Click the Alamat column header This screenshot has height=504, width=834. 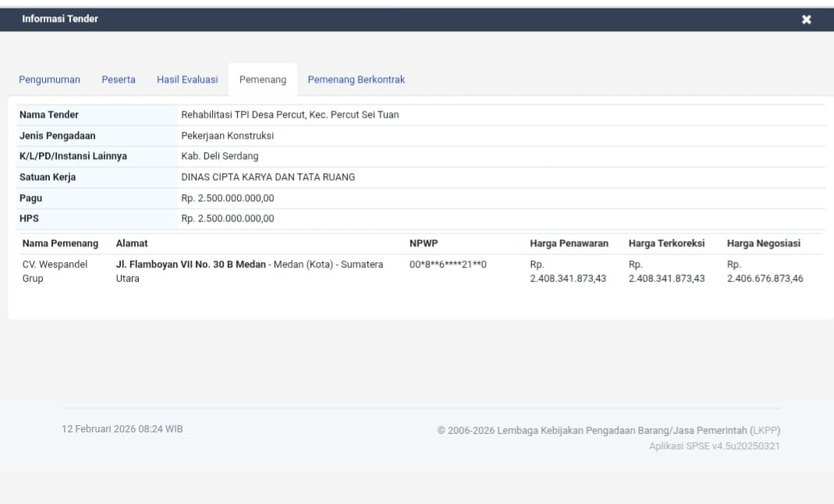click(x=132, y=243)
